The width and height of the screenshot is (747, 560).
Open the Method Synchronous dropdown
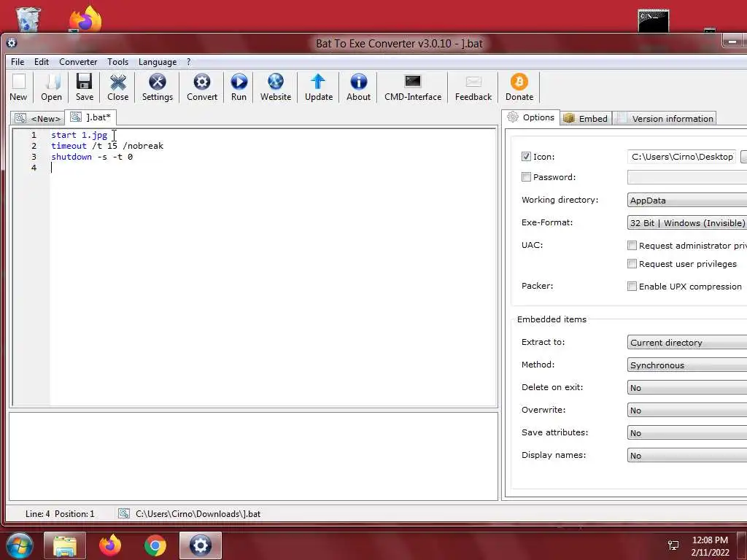click(687, 365)
